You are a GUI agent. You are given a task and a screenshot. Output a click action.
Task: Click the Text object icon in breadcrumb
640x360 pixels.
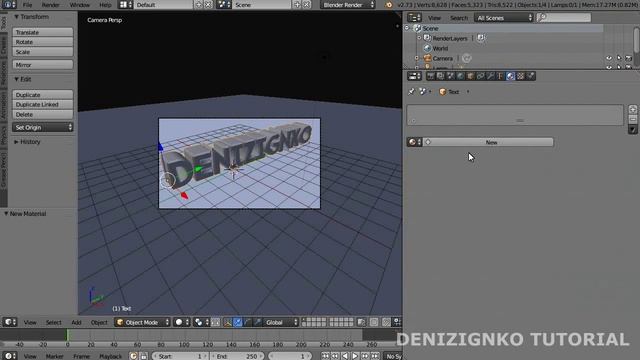442,92
